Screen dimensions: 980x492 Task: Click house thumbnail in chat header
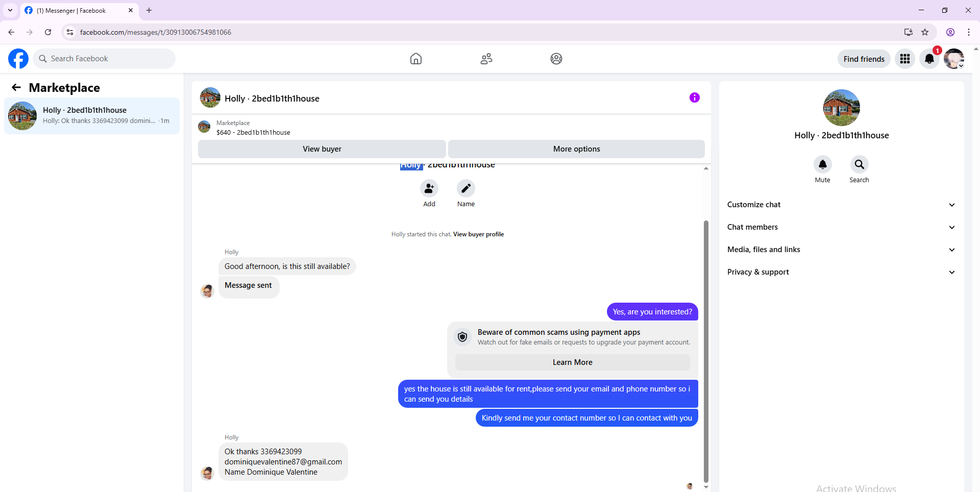coord(210,97)
